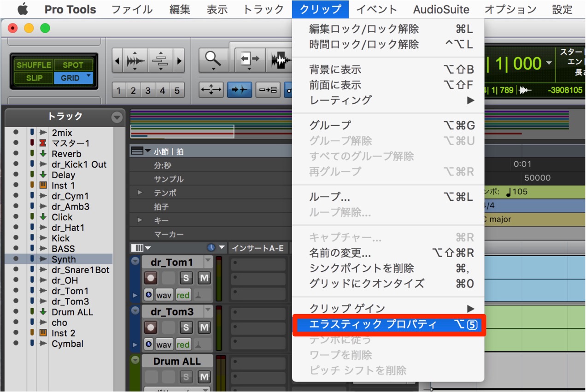Screen dimensions: 586x392
Task: Expand the テンポ ruler
Action: [140, 193]
